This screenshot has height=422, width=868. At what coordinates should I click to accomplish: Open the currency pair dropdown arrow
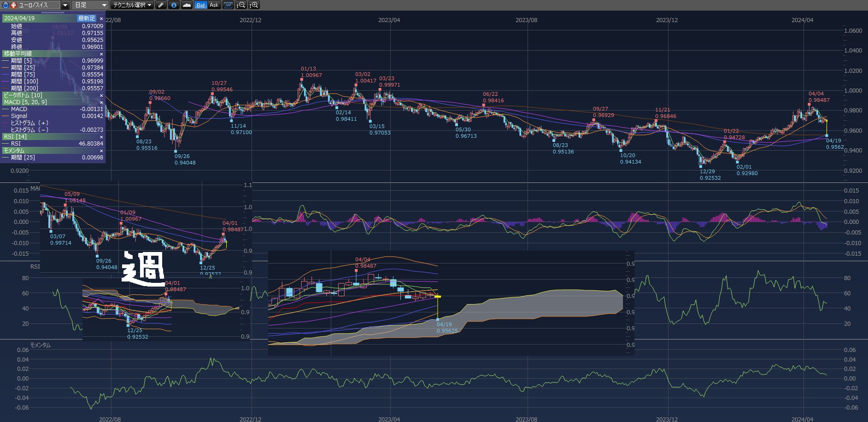65,5
